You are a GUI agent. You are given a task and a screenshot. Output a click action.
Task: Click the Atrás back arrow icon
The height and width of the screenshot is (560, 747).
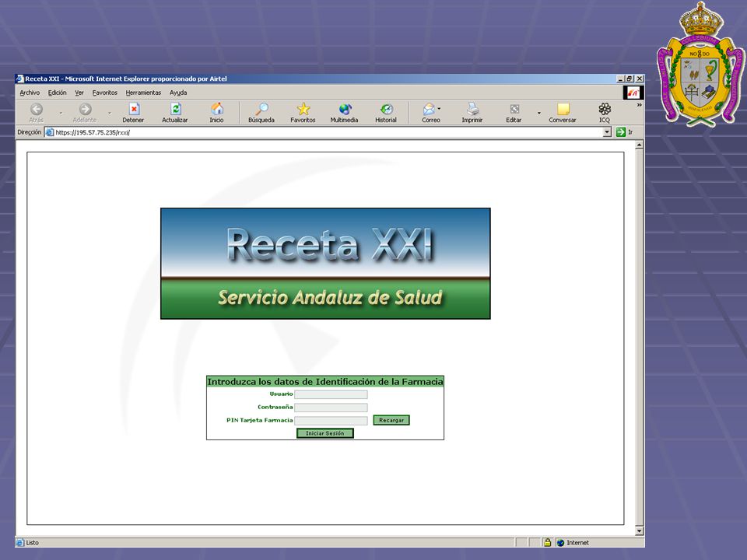[37, 110]
